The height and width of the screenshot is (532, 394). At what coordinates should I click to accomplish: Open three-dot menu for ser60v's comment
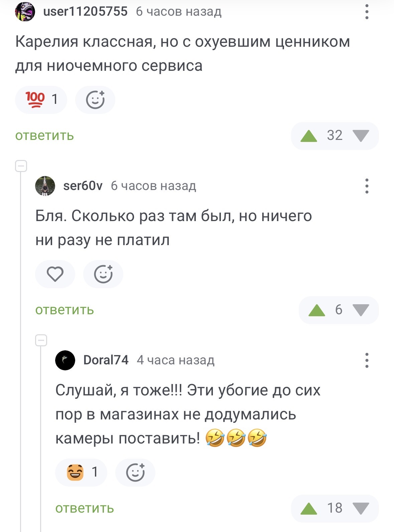pos(367,186)
